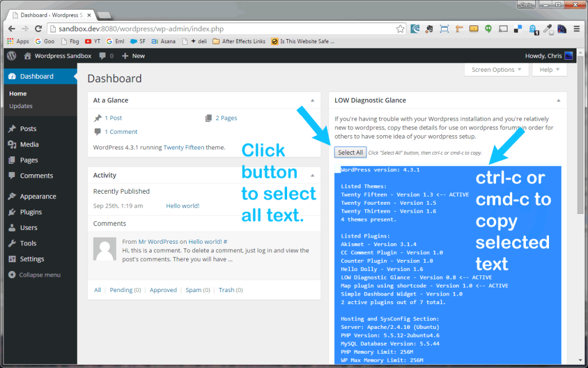Collapse the LOW Diagnostic Glance widget
Image resolution: width=588 pixels, height=368 pixels.
[x=558, y=100]
